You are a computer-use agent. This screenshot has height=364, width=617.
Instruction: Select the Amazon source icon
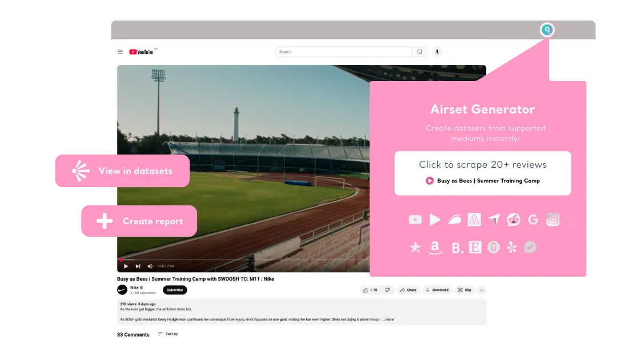pos(435,247)
